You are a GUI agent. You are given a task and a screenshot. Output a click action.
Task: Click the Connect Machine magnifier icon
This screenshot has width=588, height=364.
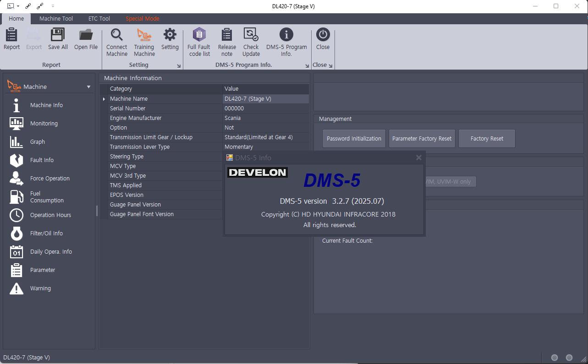click(117, 35)
